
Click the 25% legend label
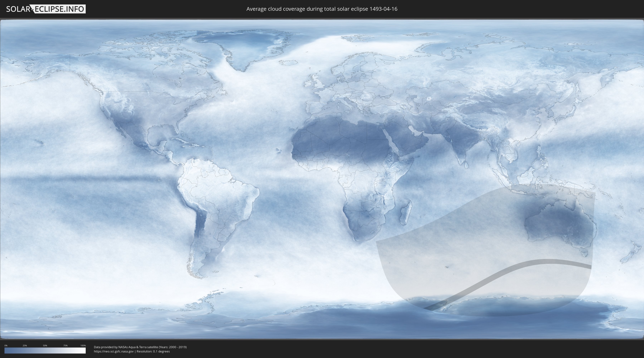click(25, 345)
